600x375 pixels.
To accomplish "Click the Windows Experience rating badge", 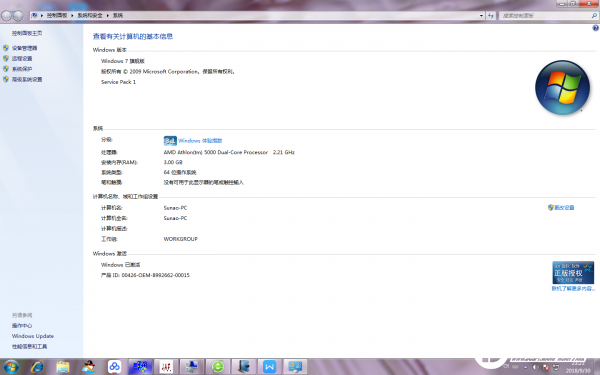I will 170,141.
